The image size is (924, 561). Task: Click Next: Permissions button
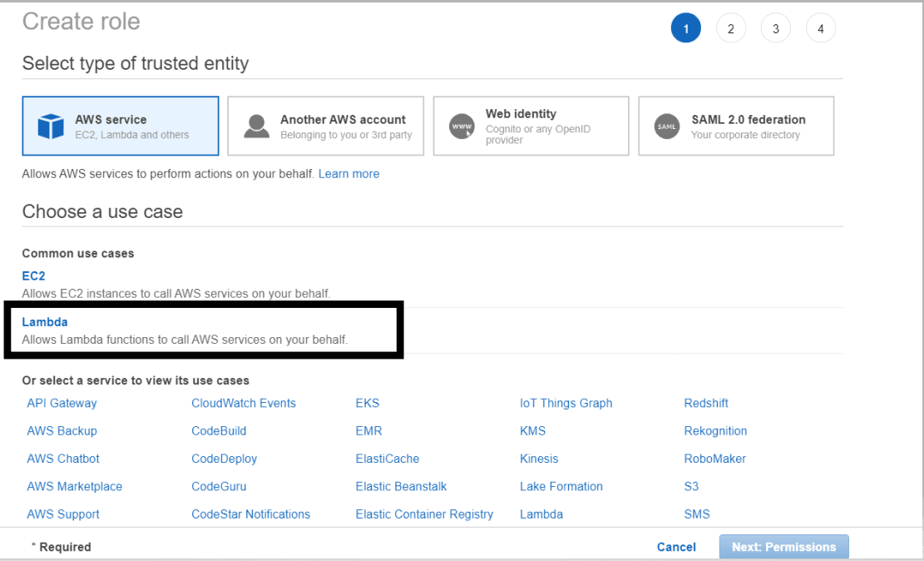(x=783, y=547)
